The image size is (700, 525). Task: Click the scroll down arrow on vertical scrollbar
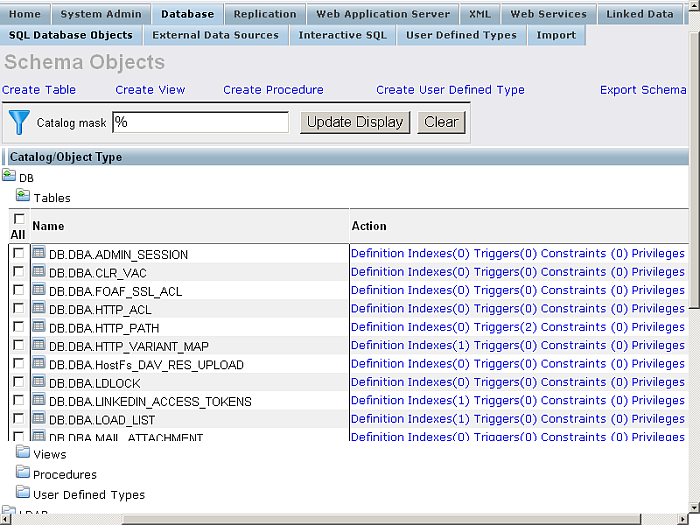click(x=694, y=508)
